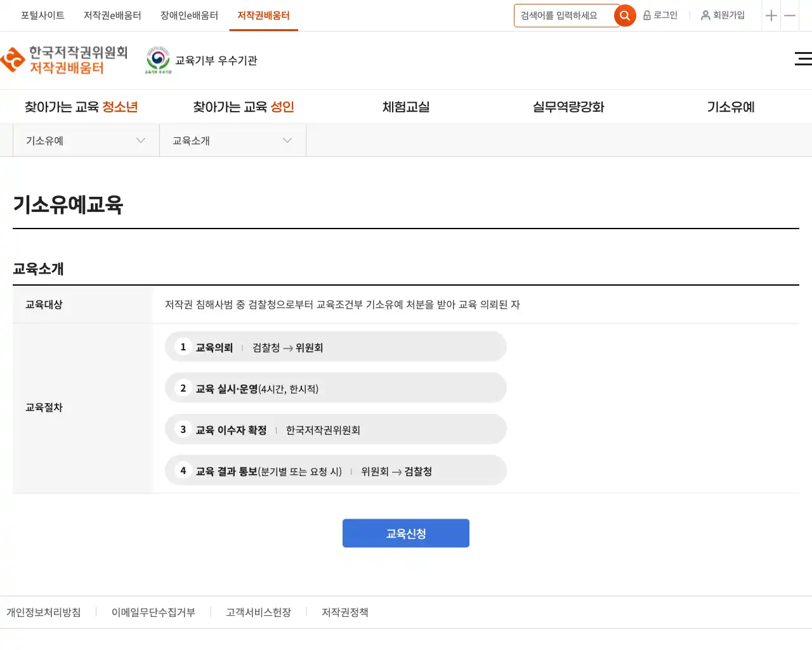Click the 한국저작권위원회 저작권배움터 logo

click(65, 60)
